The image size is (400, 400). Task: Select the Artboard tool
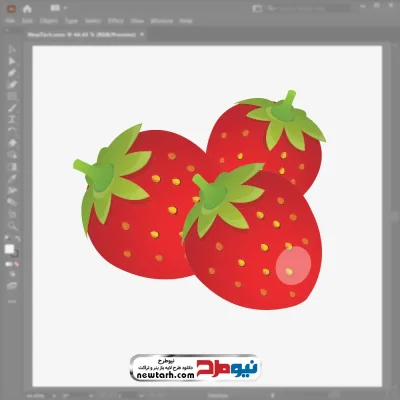coord(12,214)
